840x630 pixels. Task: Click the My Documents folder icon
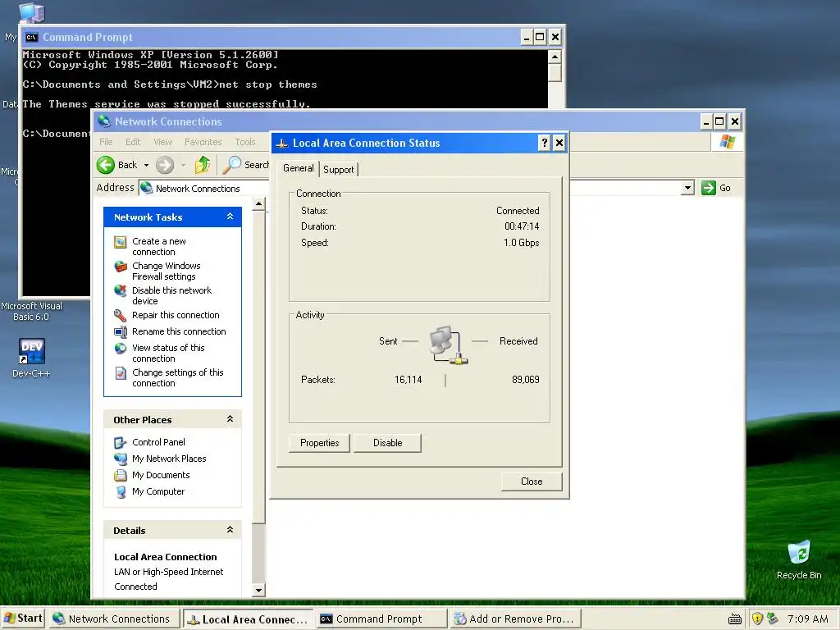(121, 476)
